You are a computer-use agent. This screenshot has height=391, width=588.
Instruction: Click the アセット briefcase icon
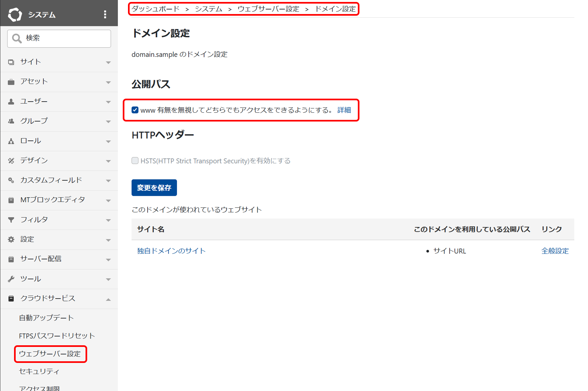[11, 82]
